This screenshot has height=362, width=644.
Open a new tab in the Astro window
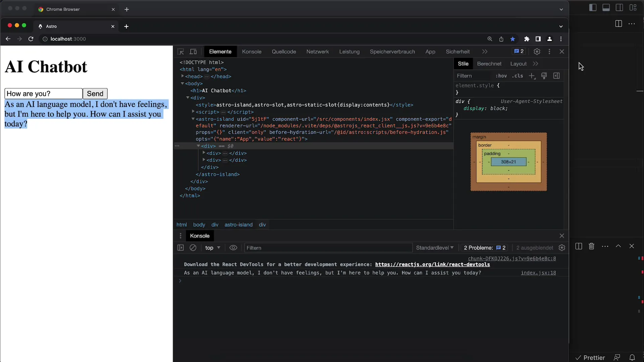[x=126, y=26]
